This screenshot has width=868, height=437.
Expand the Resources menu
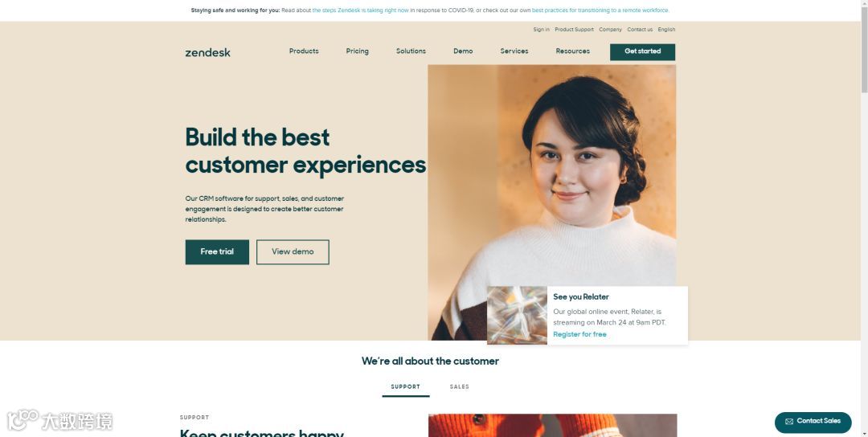click(572, 51)
